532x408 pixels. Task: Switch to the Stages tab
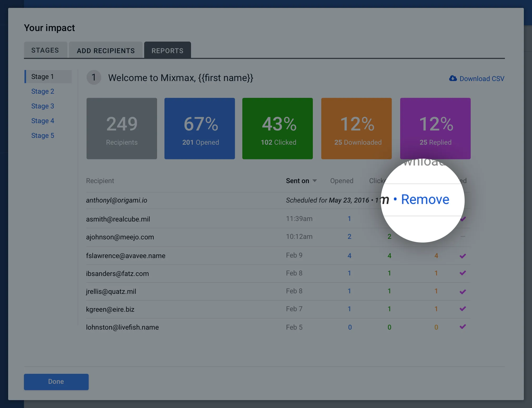click(x=45, y=50)
